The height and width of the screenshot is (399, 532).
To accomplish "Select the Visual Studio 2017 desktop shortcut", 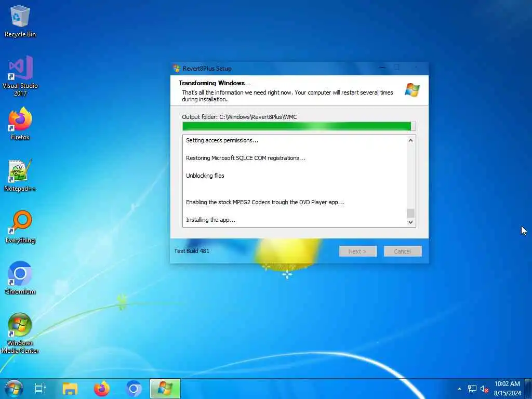I will pyautogui.click(x=20, y=76).
